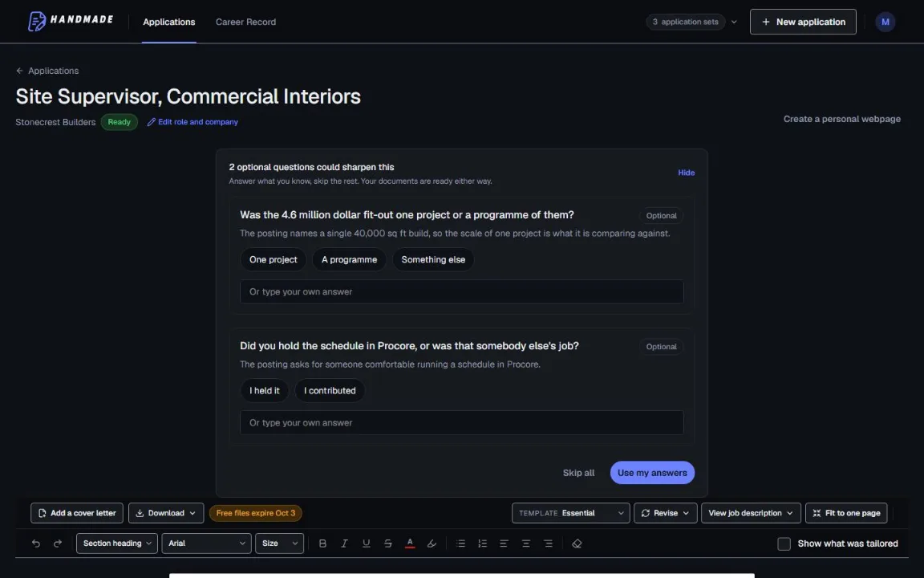Apply italic formatting
Image resolution: width=924 pixels, height=578 pixels.
[x=344, y=543]
